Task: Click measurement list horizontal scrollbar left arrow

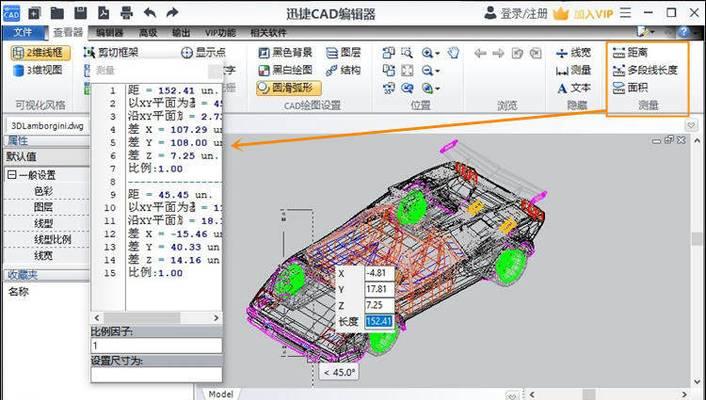Action: tap(96, 318)
